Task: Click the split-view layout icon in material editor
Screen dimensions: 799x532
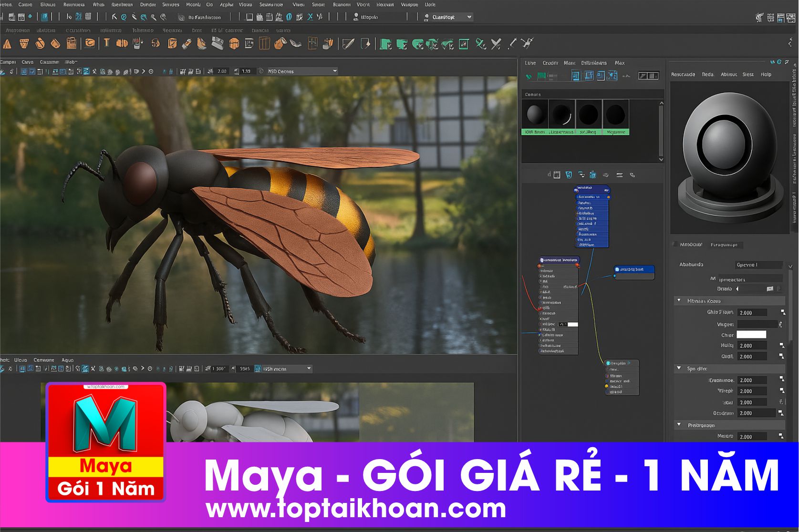Action: click(x=649, y=75)
